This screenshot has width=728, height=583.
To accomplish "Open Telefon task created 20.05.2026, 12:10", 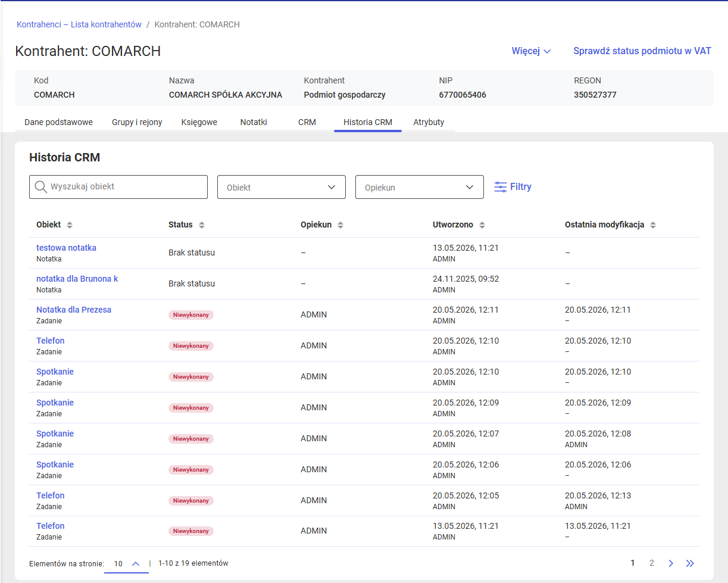I will pos(50,341).
